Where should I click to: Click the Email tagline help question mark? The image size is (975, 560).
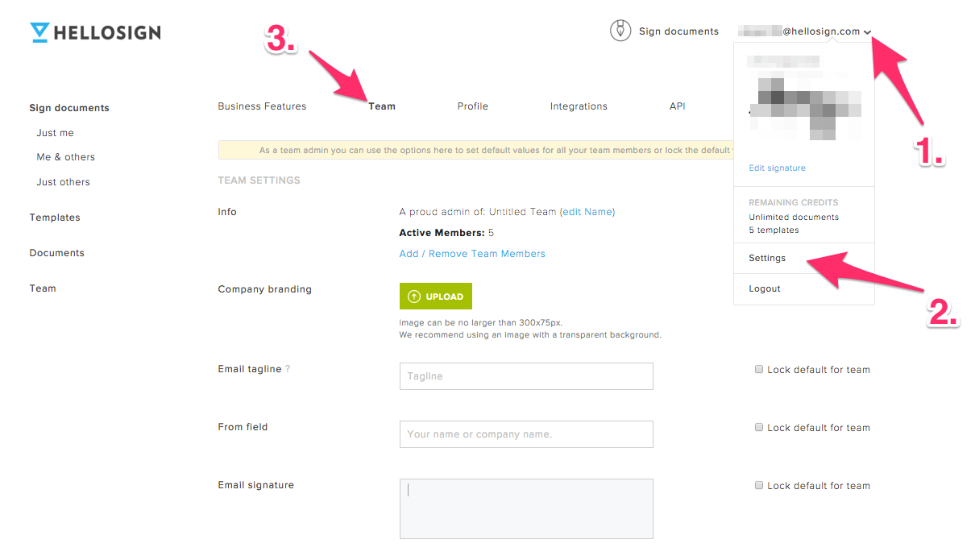click(288, 369)
